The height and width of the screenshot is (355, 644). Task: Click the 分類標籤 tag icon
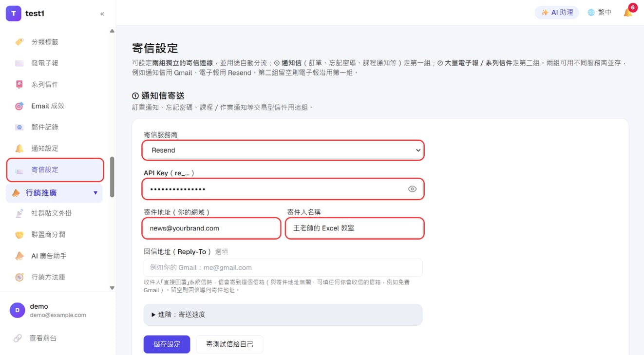click(x=19, y=42)
